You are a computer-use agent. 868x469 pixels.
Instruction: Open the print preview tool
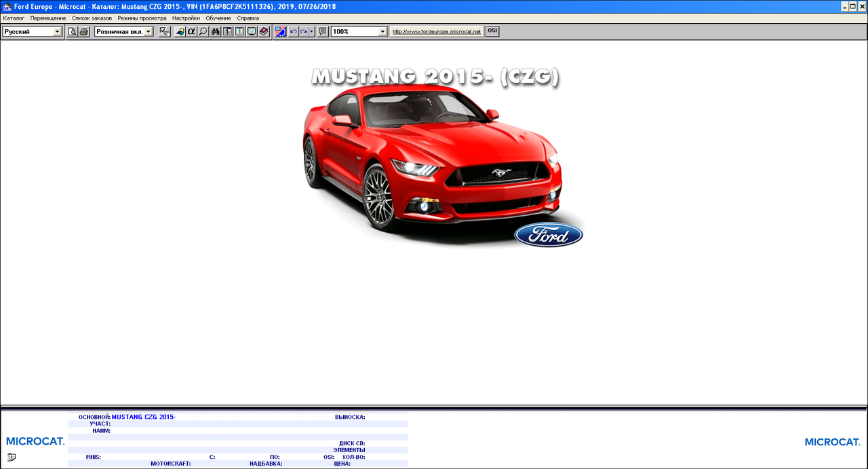pos(72,31)
